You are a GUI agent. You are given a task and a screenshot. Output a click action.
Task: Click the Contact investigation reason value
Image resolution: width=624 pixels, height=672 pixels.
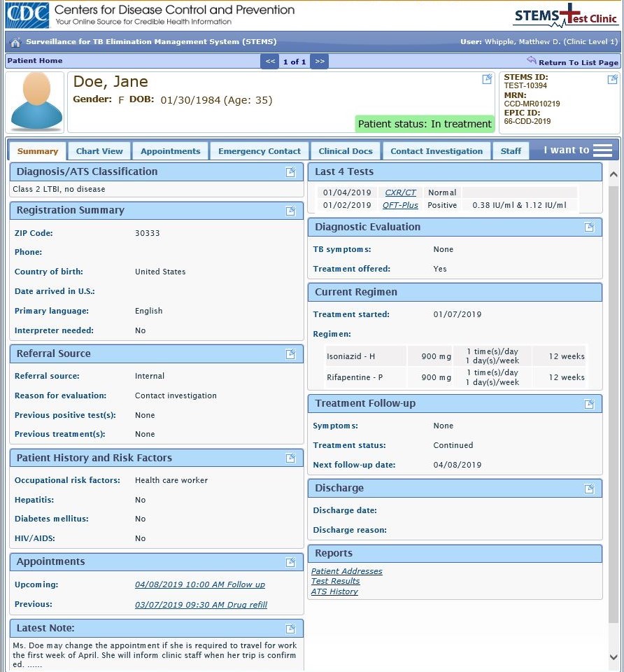tap(176, 395)
